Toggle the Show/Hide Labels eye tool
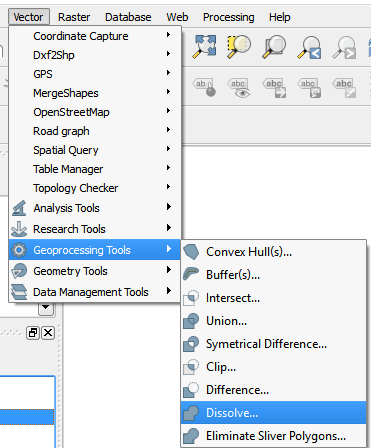Viewport: 371px width, 448px height. (x=239, y=88)
